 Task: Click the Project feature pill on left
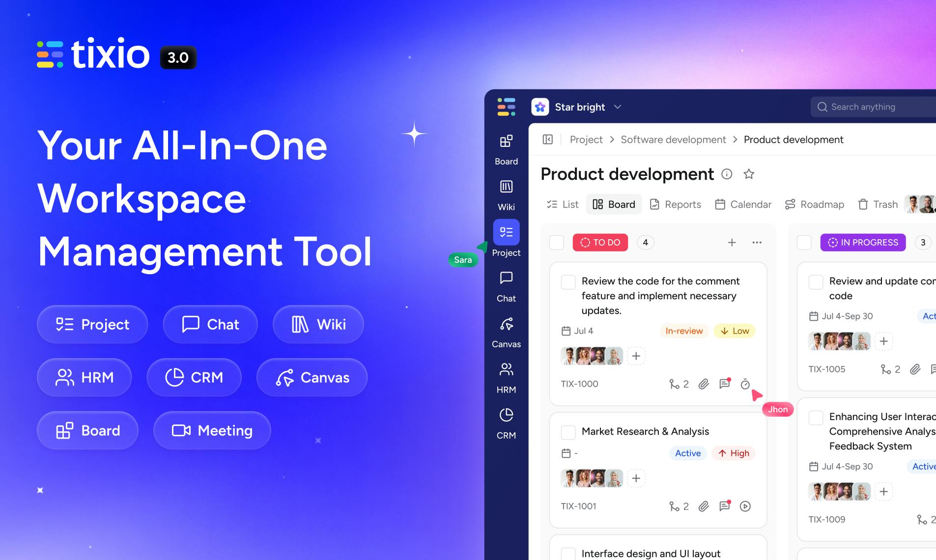(92, 324)
